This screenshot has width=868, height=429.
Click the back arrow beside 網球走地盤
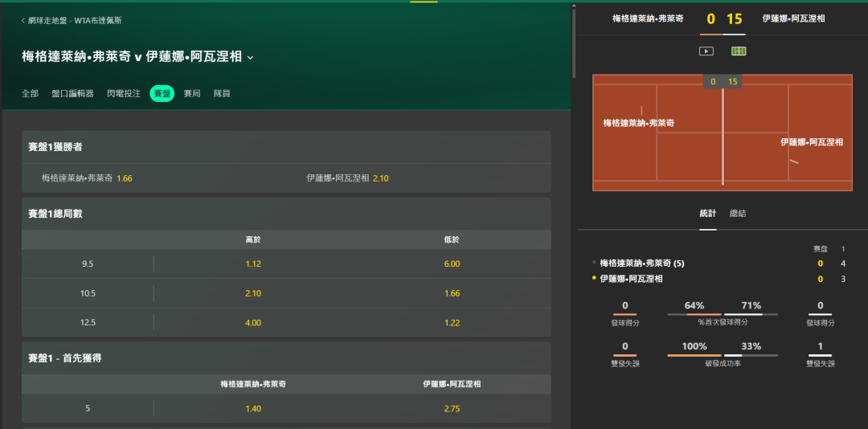(23, 20)
